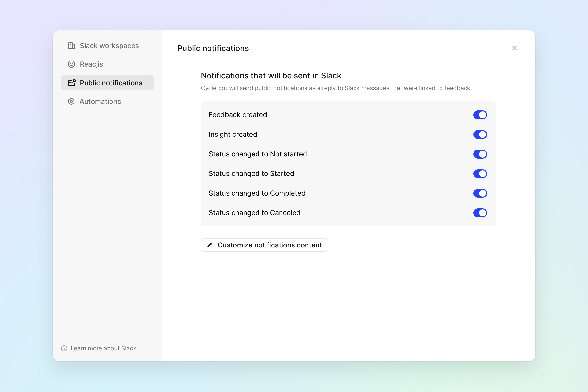This screenshot has width=588, height=392.
Task: Open Customize notifications content
Action: [264, 245]
